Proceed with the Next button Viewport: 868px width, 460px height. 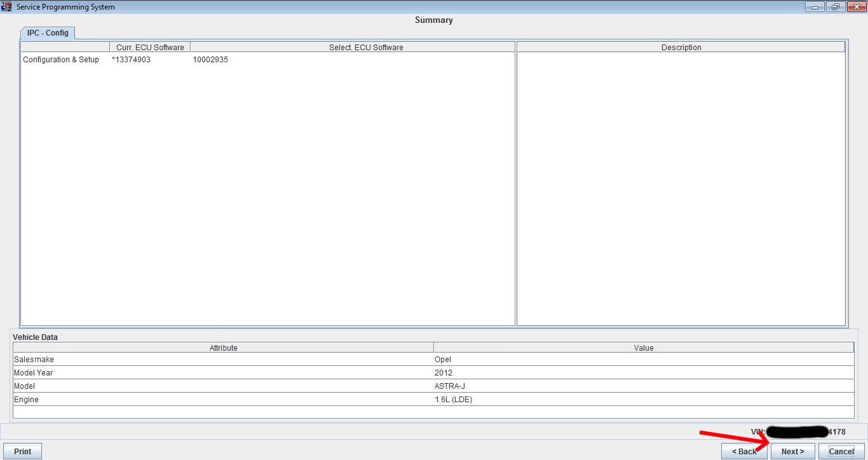(793, 451)
